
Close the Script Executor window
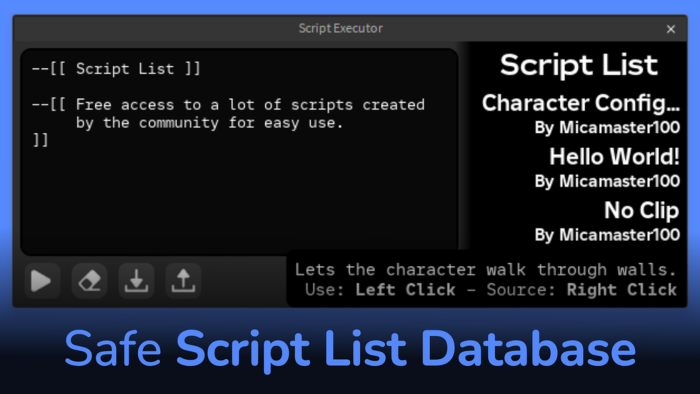[x=671, y=29]
